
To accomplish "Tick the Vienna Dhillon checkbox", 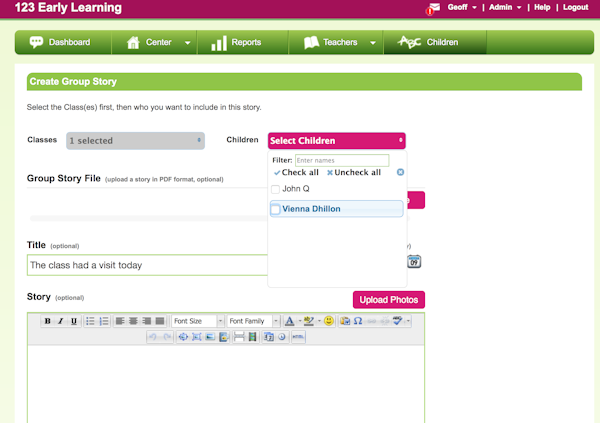I will point(276,209).
